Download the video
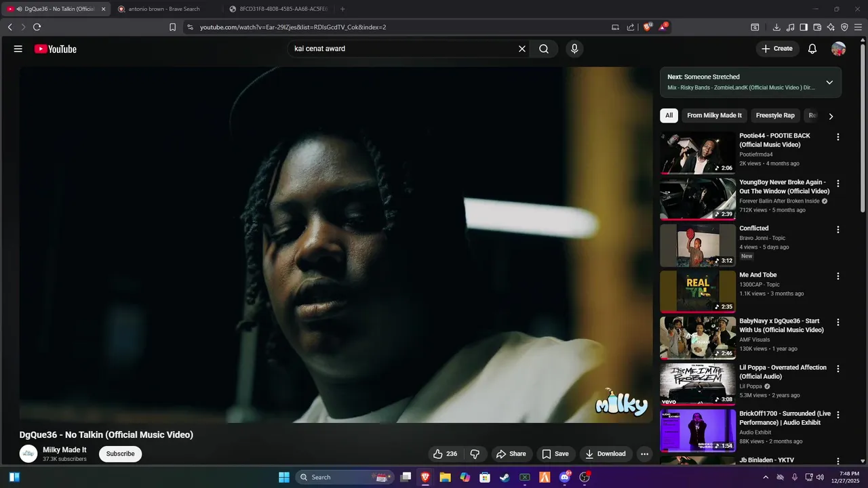This screenshot has width=868, height=488. point(606,454)
